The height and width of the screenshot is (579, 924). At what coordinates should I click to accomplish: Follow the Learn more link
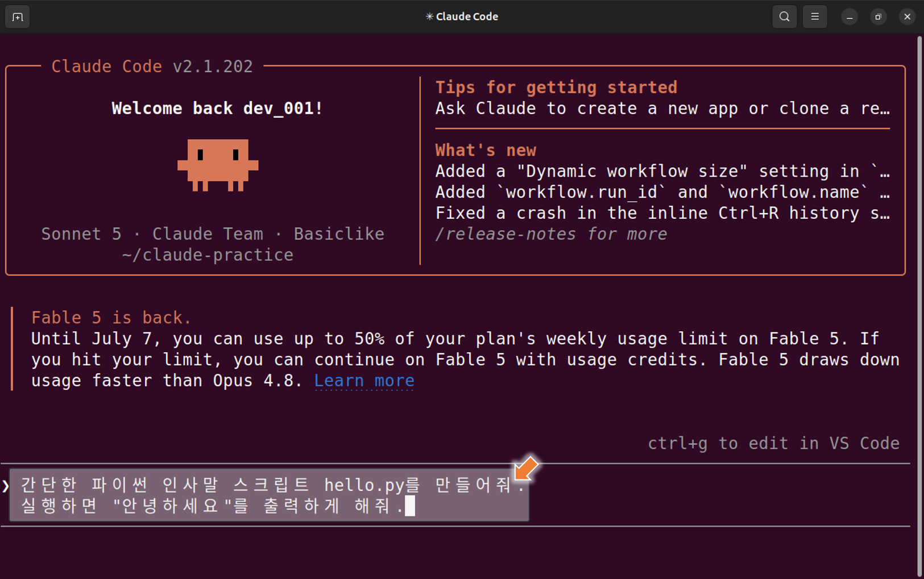(364, 381)
